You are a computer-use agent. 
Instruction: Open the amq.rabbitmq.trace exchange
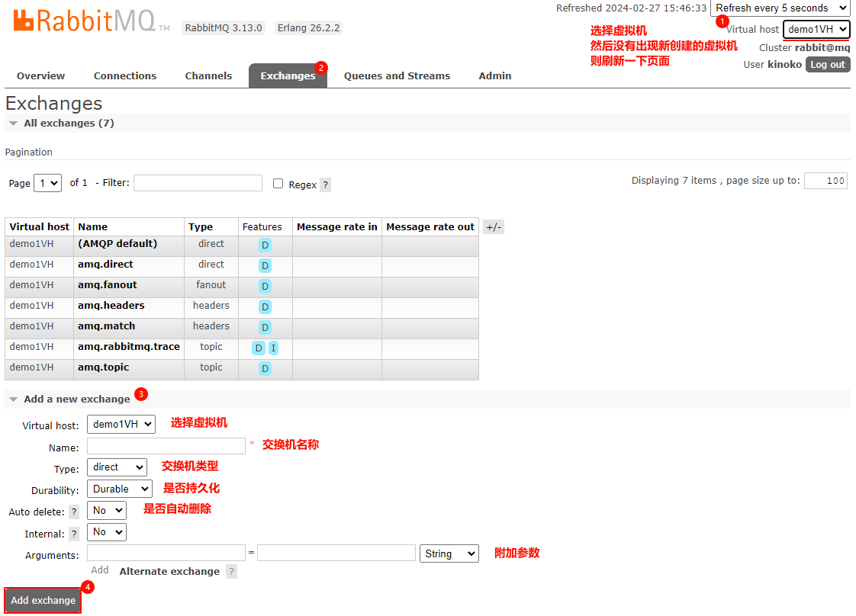(129, 347)
